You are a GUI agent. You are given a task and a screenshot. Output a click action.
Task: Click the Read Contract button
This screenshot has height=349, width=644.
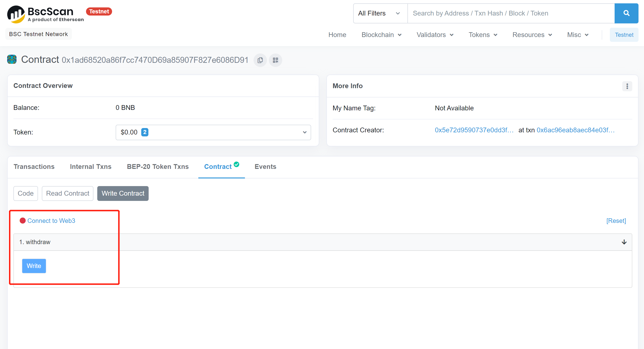(x=67, y=193)
